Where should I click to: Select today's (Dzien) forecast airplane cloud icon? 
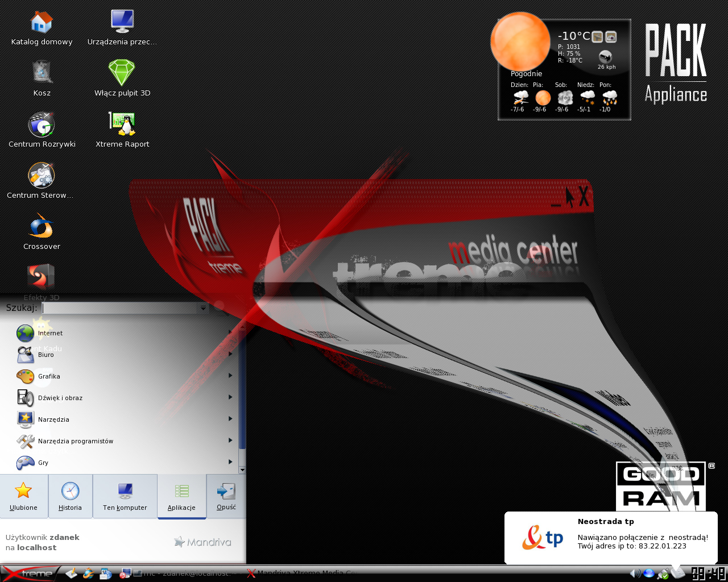pos(520,98)
